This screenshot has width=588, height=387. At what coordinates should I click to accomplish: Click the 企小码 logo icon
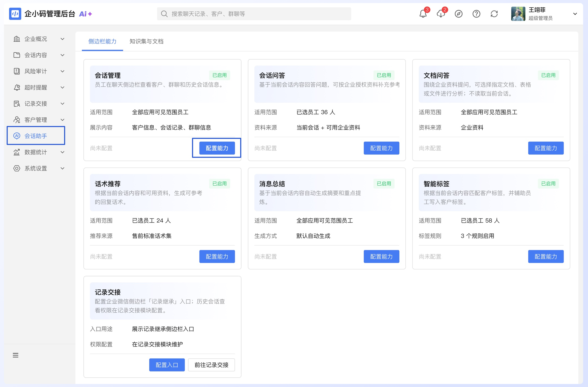[x=15, y=14]
